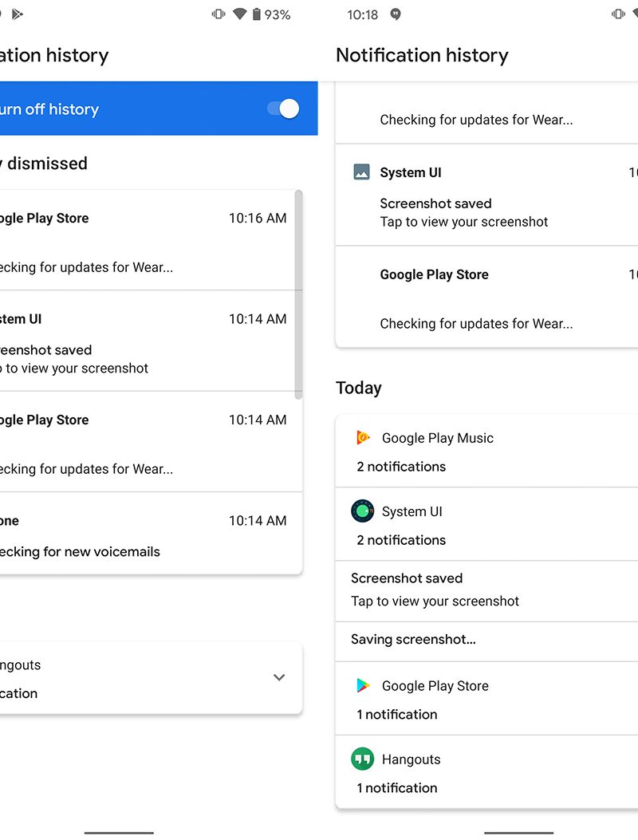Open 'Google Play Music' 2 notifications row
The image size is (638, 840).
pos(486,451)
